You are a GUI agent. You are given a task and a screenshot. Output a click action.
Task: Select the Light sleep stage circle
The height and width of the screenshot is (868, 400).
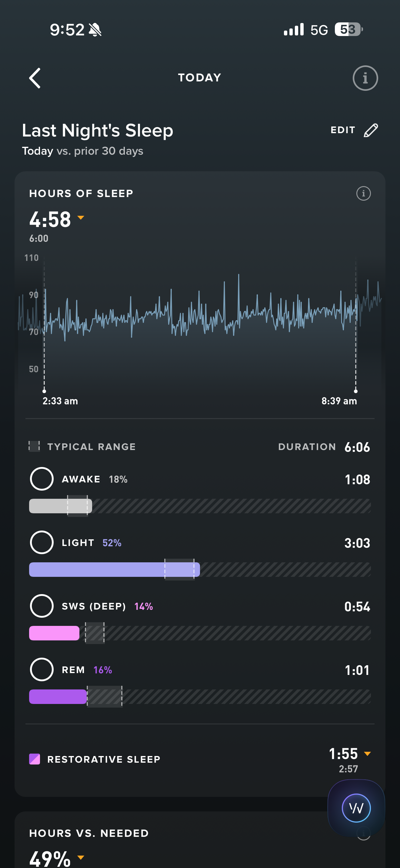pos(42,542)
